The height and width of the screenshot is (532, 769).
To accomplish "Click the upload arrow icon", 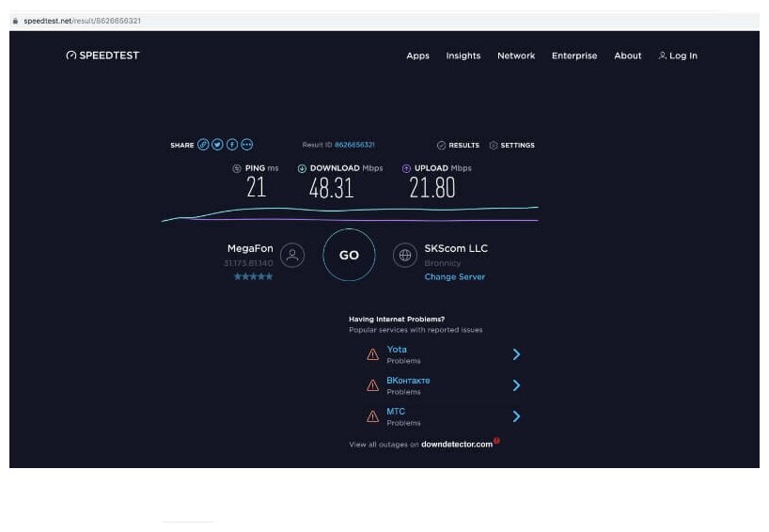I will 406,168.
